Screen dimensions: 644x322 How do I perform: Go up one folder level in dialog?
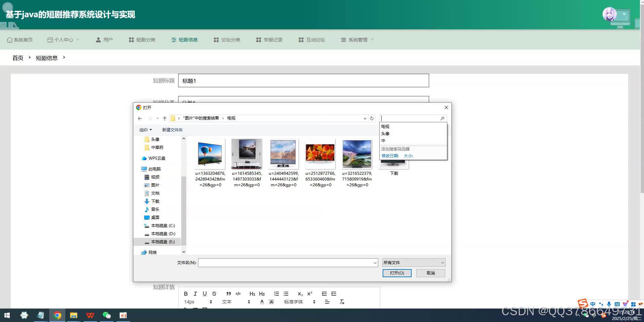[165, 118]
